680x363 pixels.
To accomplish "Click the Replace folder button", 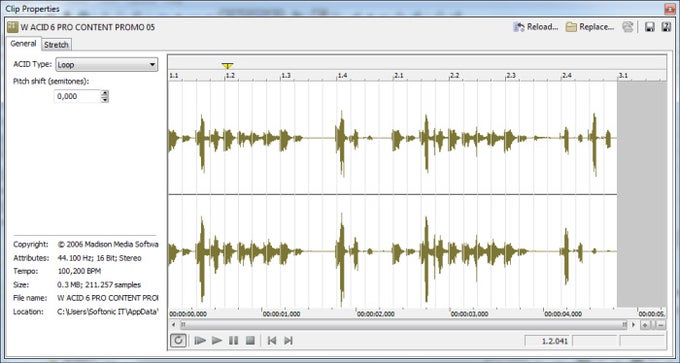I will click(x=590, y=27).
